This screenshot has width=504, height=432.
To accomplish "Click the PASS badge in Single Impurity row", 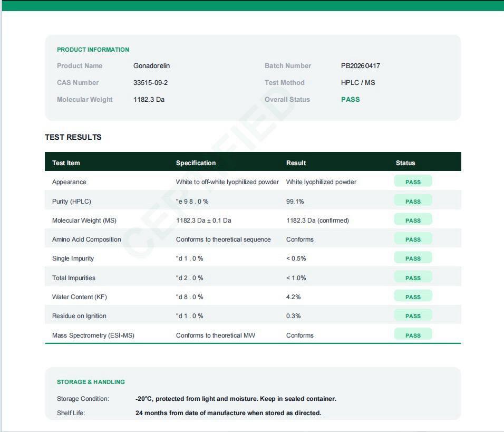I will [x=413, y=258].
